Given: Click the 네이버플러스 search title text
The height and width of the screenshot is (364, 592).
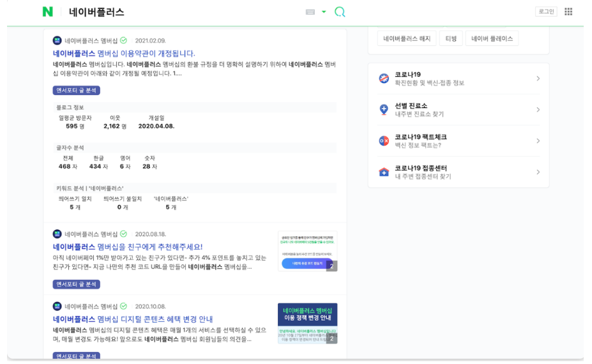Looking at the screenshot, I should point(96,12).
